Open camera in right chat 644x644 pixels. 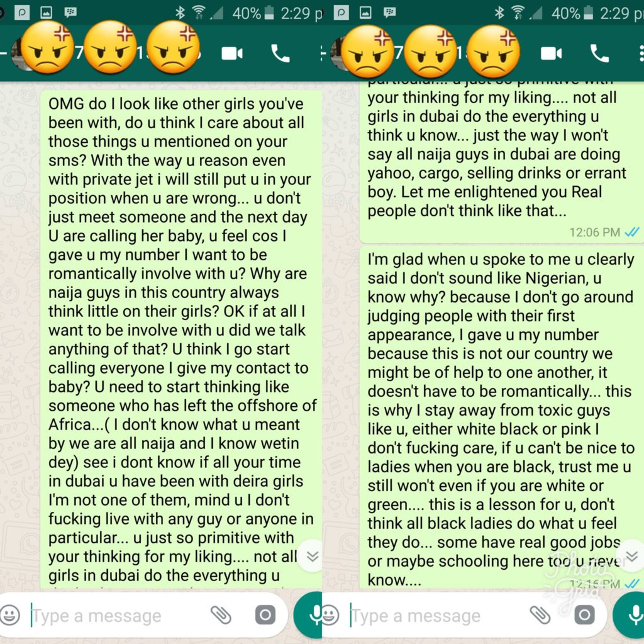[584, 615]
